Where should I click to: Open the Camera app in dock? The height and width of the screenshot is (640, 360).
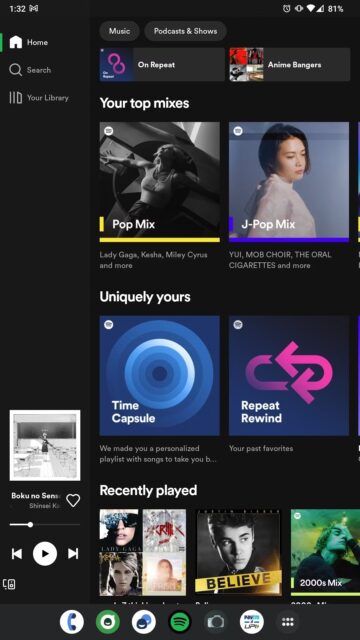click(216, 622)
